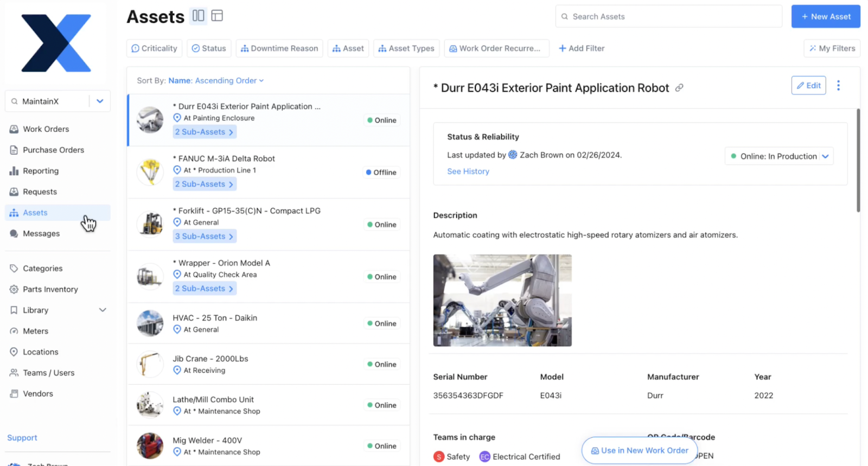Open Parts Inventory page
Viewport: 868px width, 466px height.
click(58, 289)
